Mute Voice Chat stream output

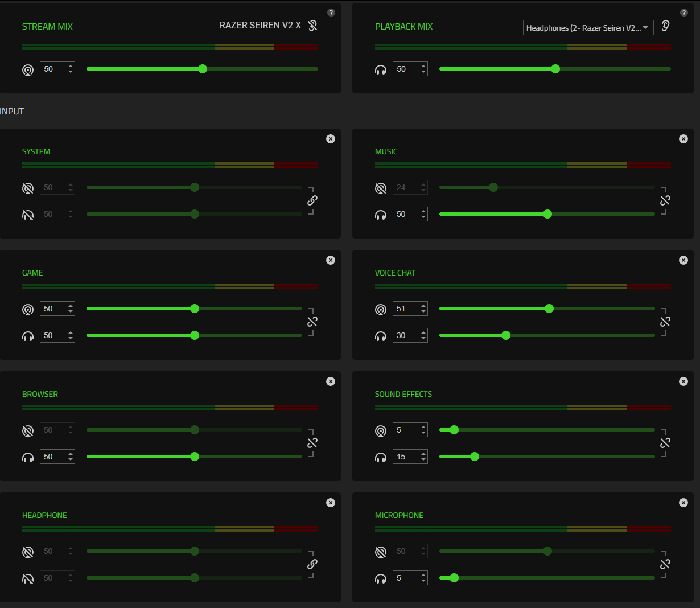click(381, 309)
